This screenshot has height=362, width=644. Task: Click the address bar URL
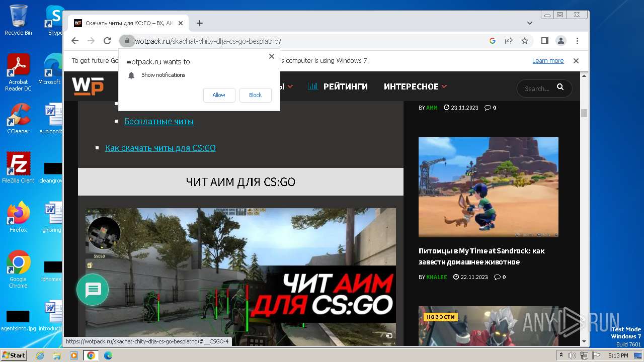click(208, 41)
